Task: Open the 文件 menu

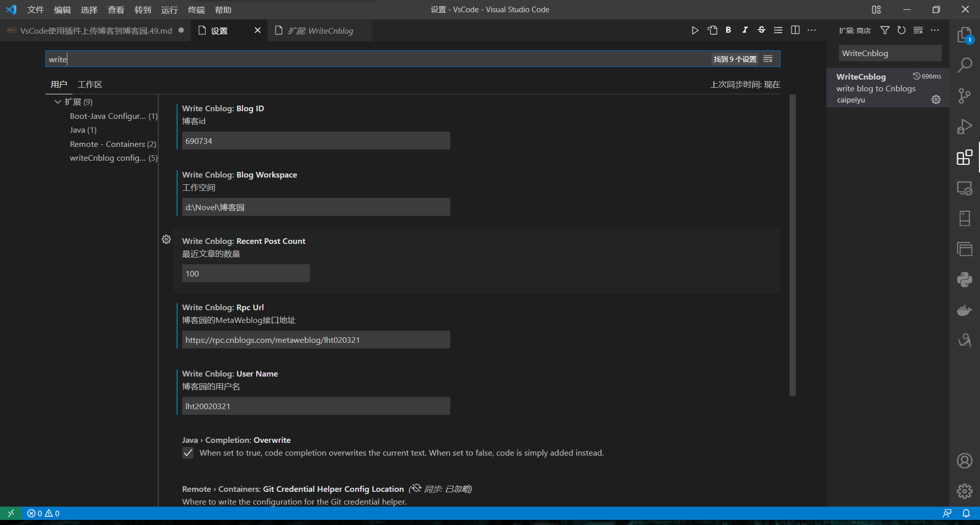Action: coord(36,10)
